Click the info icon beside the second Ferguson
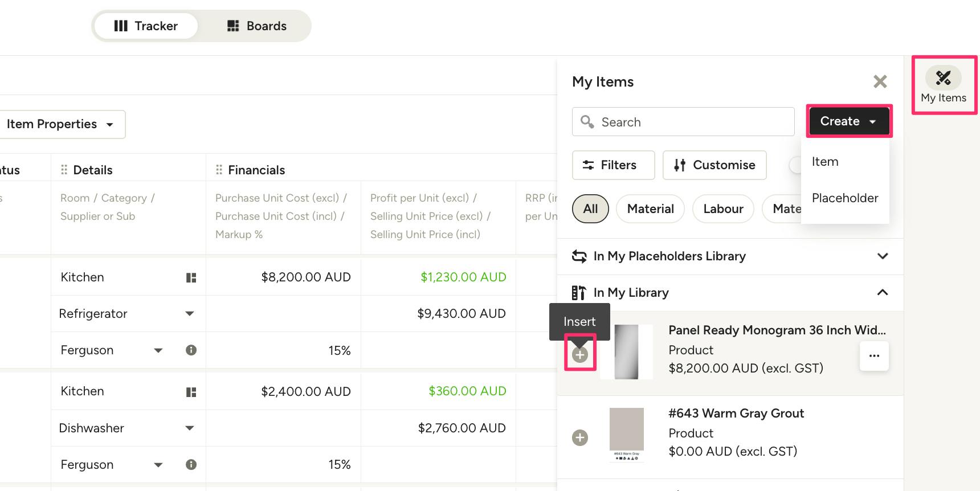 [191, 464]
